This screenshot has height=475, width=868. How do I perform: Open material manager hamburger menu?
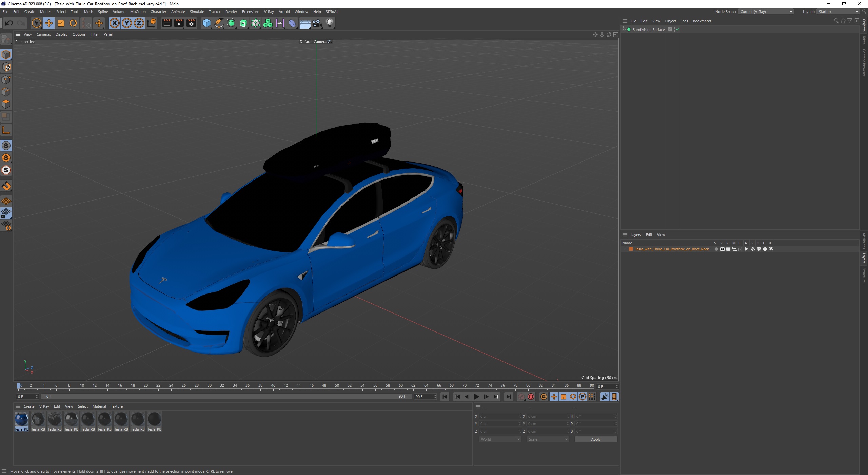18,406
